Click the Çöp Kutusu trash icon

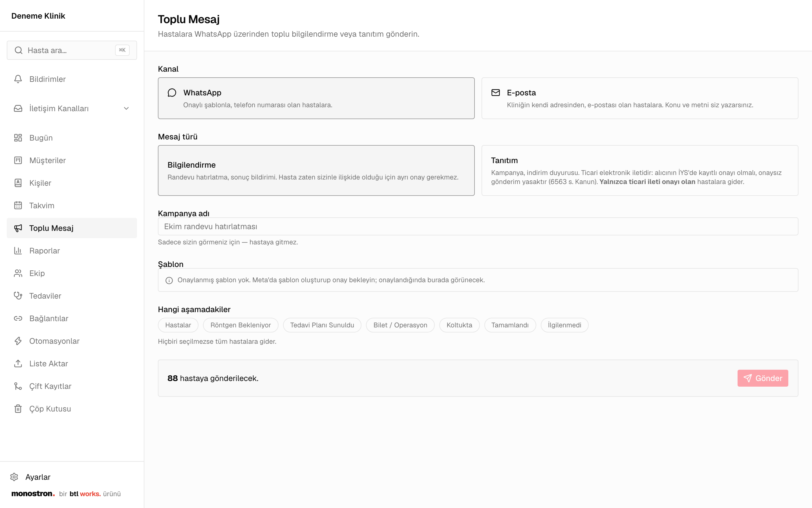pos(18,409)
